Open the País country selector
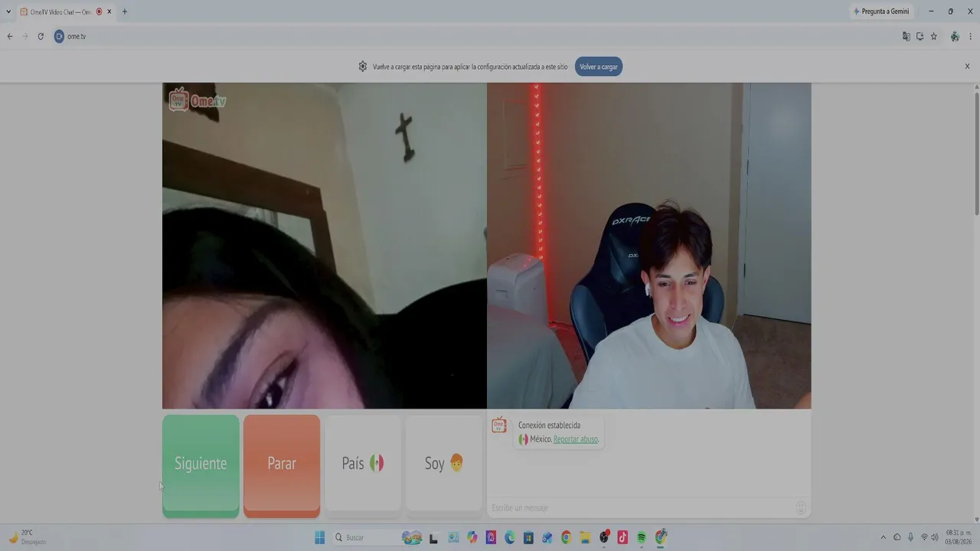 [x=363, y=463]
